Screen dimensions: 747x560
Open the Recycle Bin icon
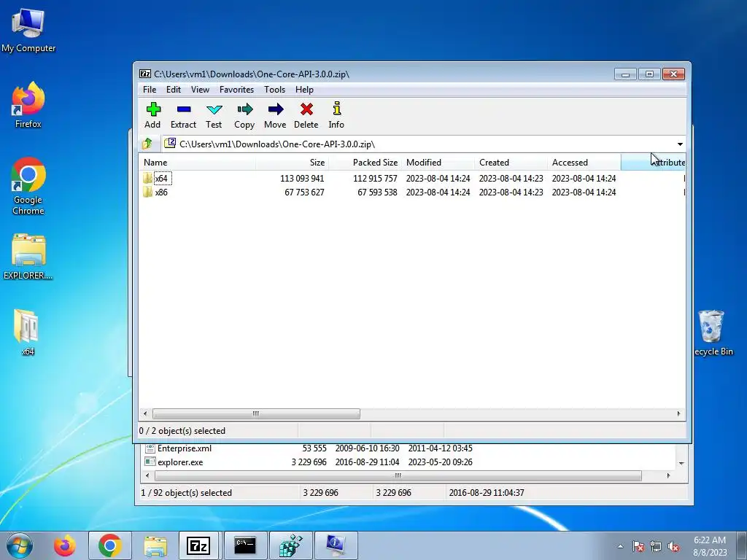point(713,332)
